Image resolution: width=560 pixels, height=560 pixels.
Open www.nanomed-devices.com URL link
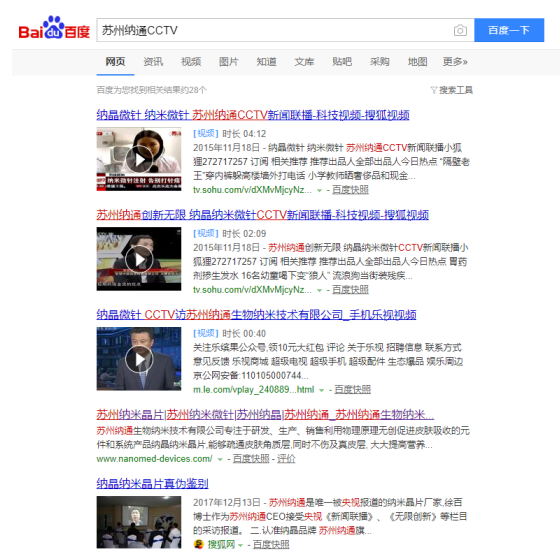pos(154,459)
